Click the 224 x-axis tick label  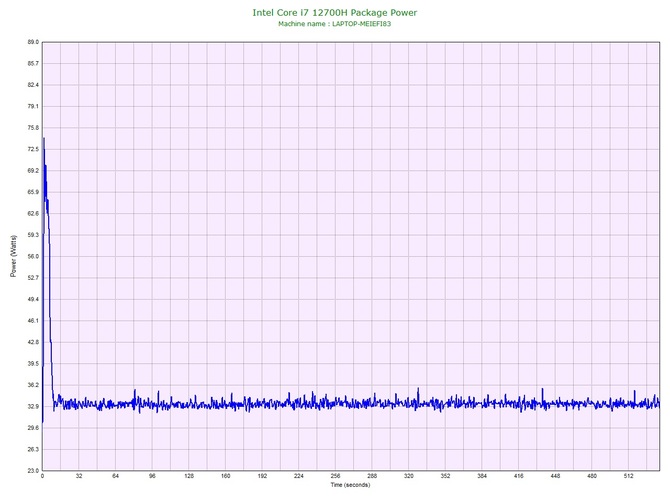coord(299,476)
